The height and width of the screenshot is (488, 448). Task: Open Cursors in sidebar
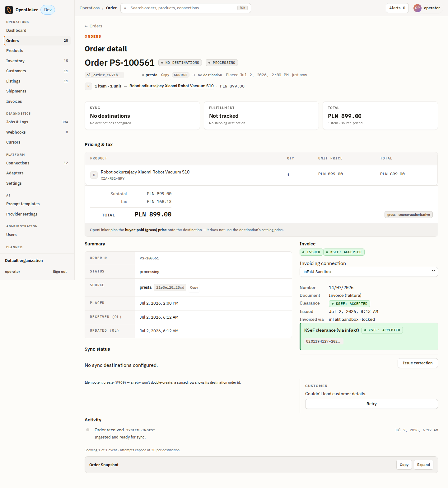point(37,142)
